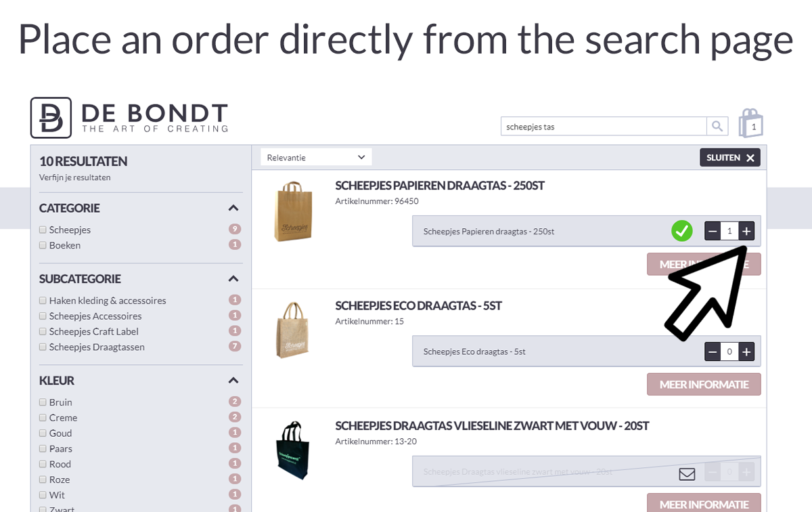Open the shopping bag cart icon
Viewport: 812px width, 512px height.
(751, 123)
